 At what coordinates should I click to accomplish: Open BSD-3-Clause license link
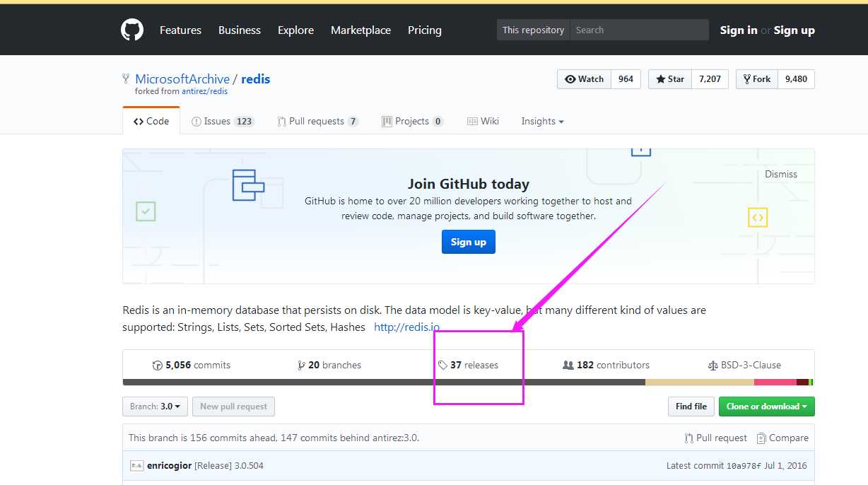coord(744,365)
